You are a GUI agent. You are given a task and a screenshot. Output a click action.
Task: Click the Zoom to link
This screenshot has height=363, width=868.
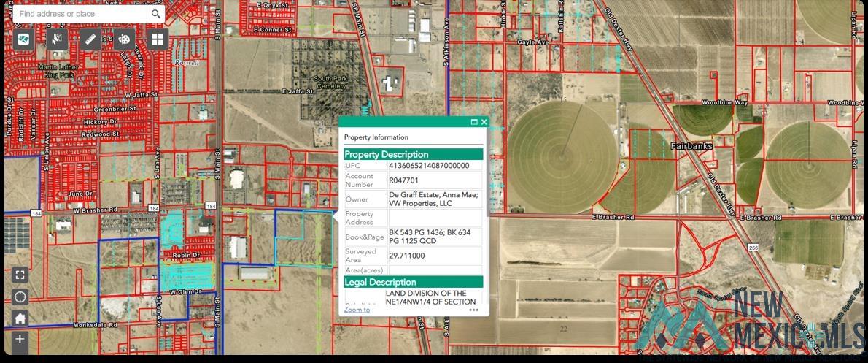point(357,310)
